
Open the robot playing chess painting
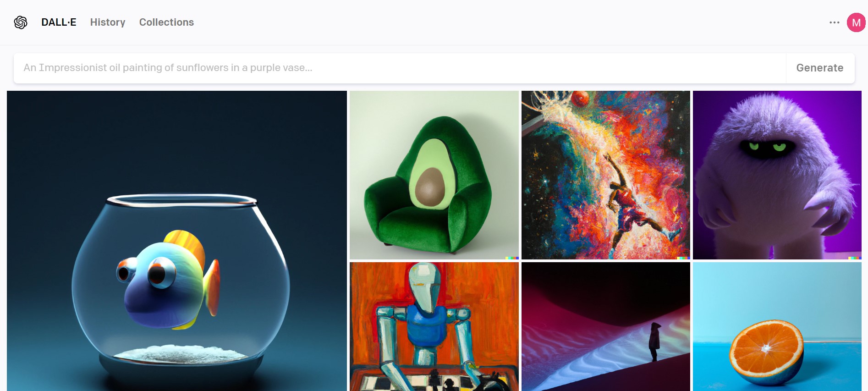(434, 326)
